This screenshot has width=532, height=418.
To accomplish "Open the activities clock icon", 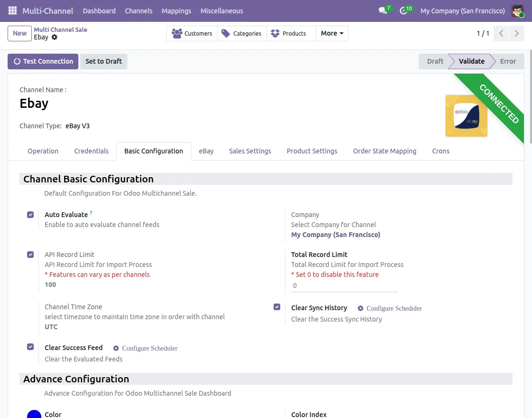I will (x=403, y=10).
